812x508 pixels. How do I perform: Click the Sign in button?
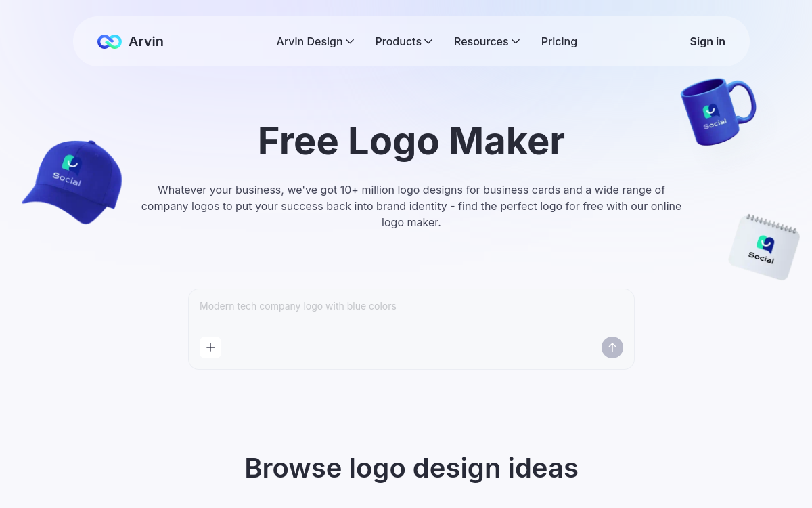tap(707, 41)
